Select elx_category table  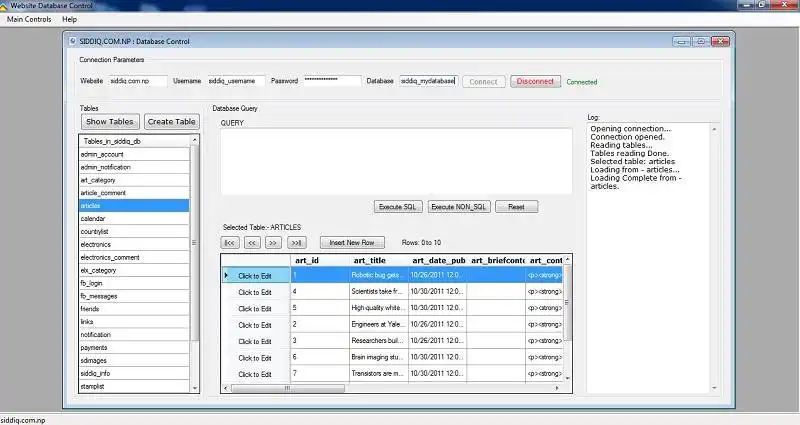(x=134, y=270)
